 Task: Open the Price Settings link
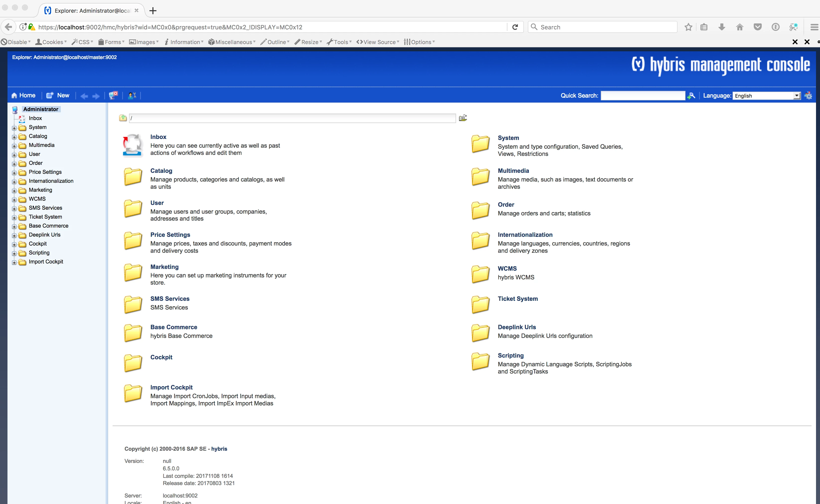pos(170,235)
